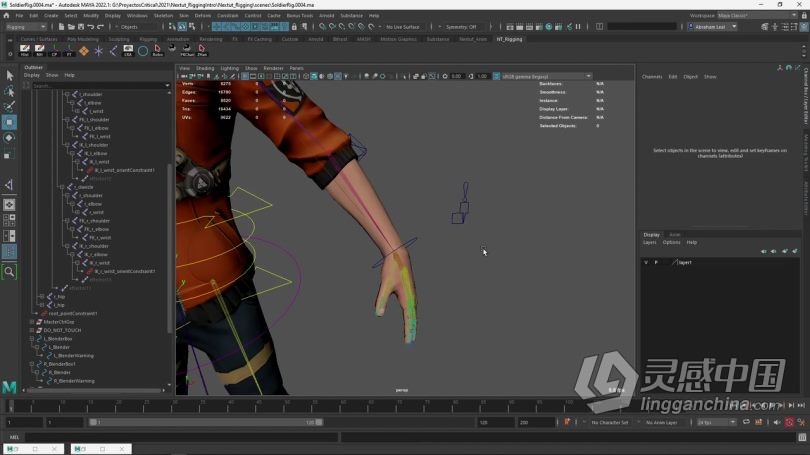Toggle the timeline audio mute speaker icon

pyautogui.click(x=776, y=422)
